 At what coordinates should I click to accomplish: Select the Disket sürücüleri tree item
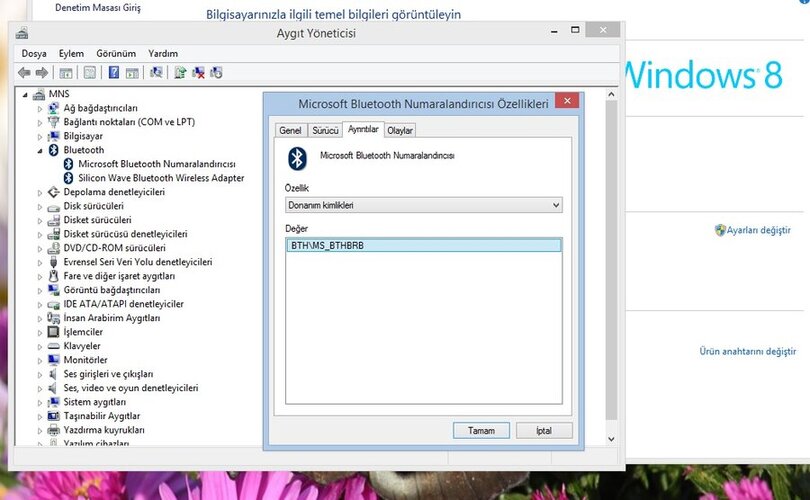(x=97, y=220)
